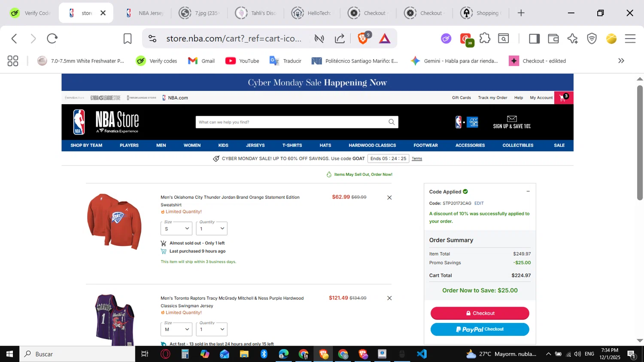Show hidden system tray icons

click(x=548, y=354)
